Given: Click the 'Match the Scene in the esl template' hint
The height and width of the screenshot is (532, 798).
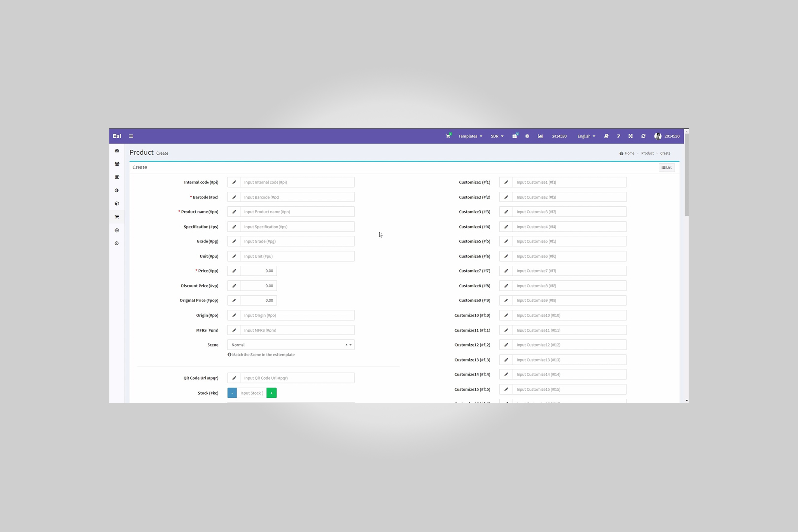Looking at the screenshot, I should pyautogui.click(x=261, y=355).
